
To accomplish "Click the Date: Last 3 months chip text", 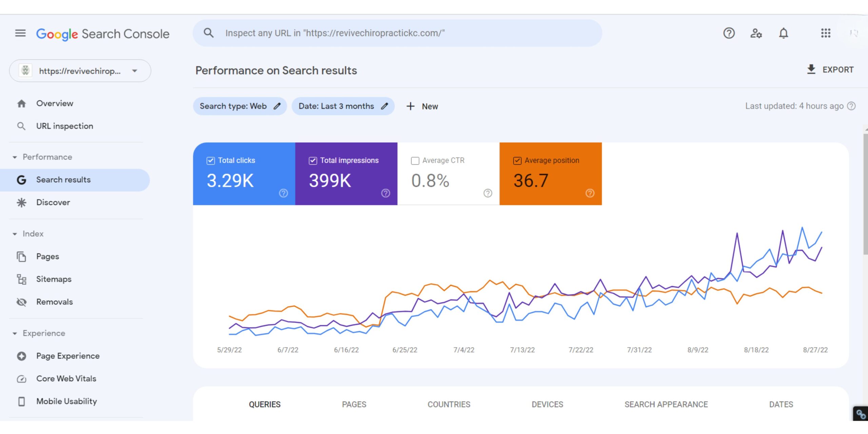I will click(x=336, y=106).
